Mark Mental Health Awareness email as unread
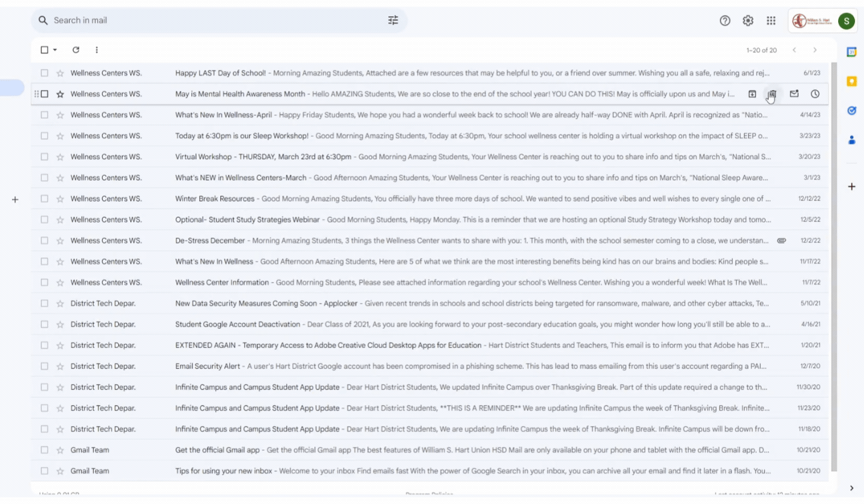 click(794, 94)
